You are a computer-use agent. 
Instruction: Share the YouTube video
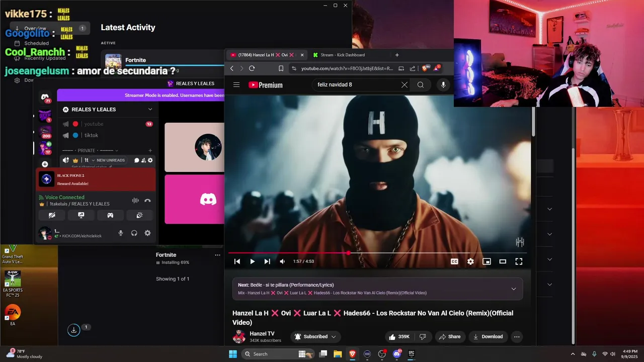[450, 337]
